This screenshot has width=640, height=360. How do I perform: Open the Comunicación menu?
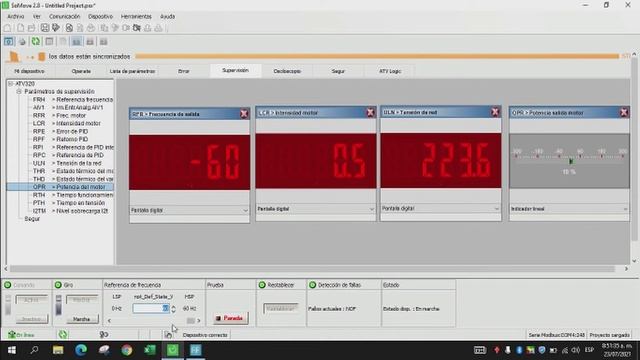pyautogui.click(x=64, y=17)
